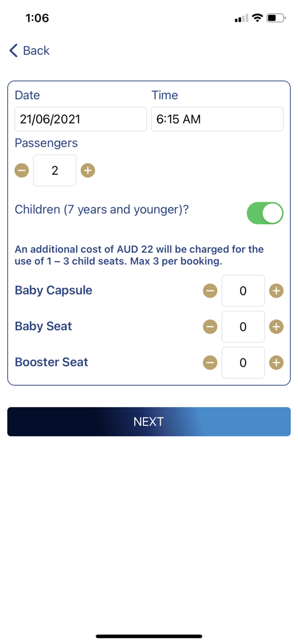The image size is (298, 644).
Task: Tap the Booster Seat count field
Action: (x=243, y=362)
